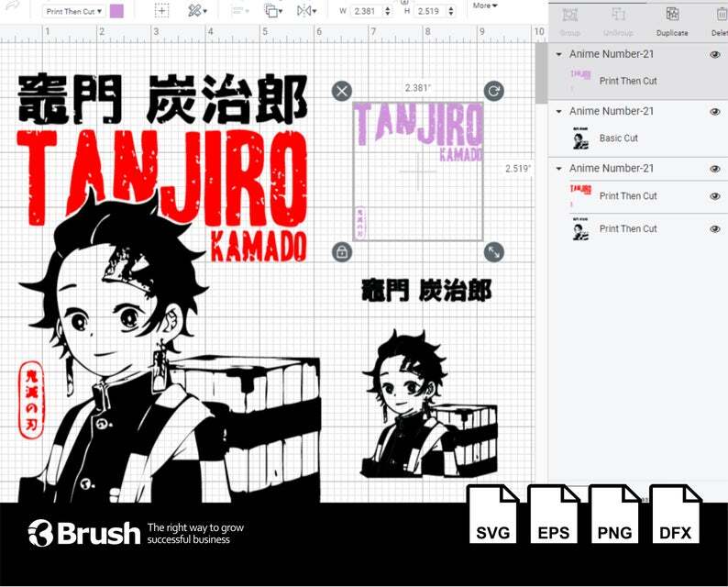The image size is (728, 587).
Task: Select second group title Anime Number-21
Action: click(x=612, y=112)
